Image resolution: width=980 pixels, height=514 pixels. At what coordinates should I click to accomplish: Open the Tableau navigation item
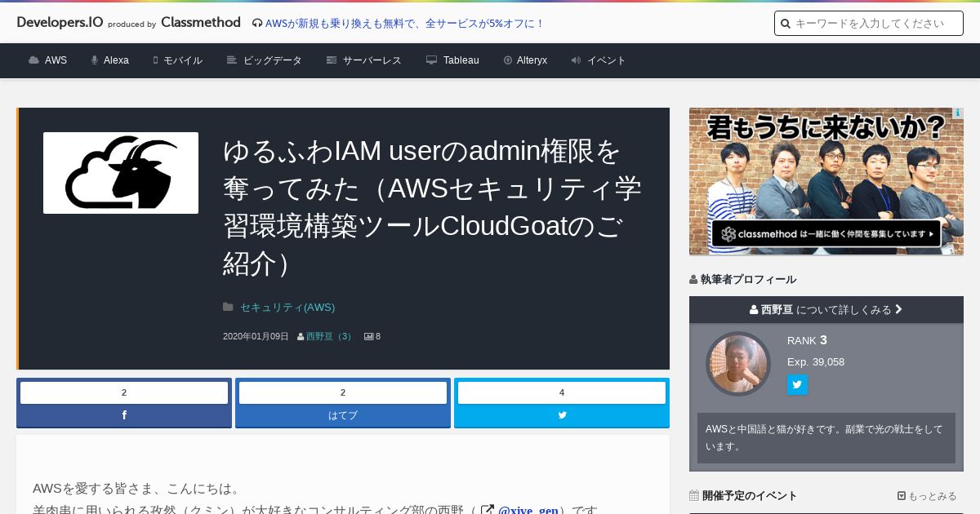pyautogui.click(x=452, y=60)
